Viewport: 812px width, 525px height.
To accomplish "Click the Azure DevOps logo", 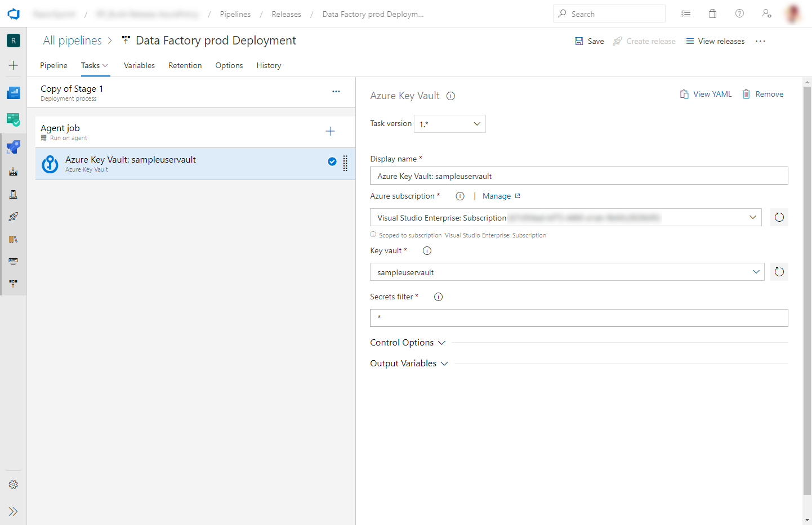I will pos(14,14).
